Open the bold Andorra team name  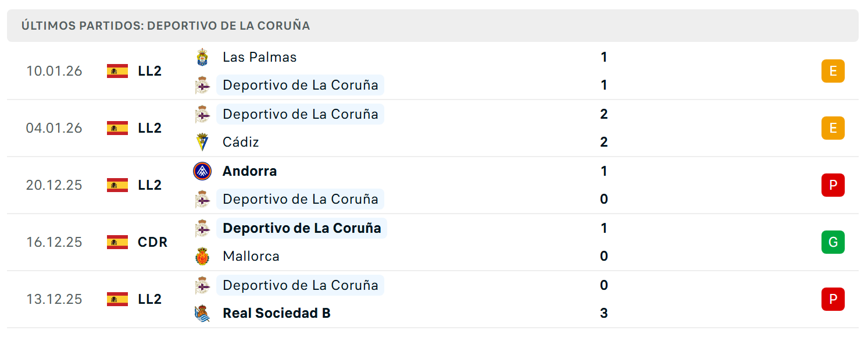coord(249,171)
